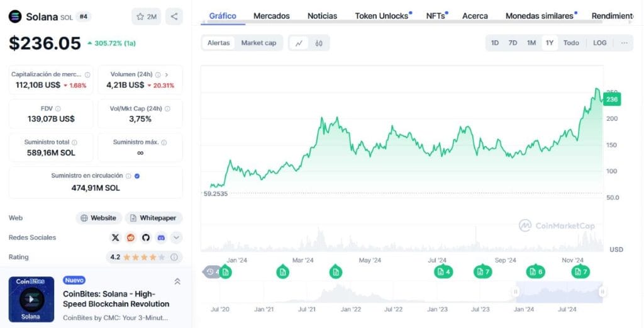Open the Rating info icon
This screenshot has width=644, height=328.
pyautogui.click(x=174, y=257)
